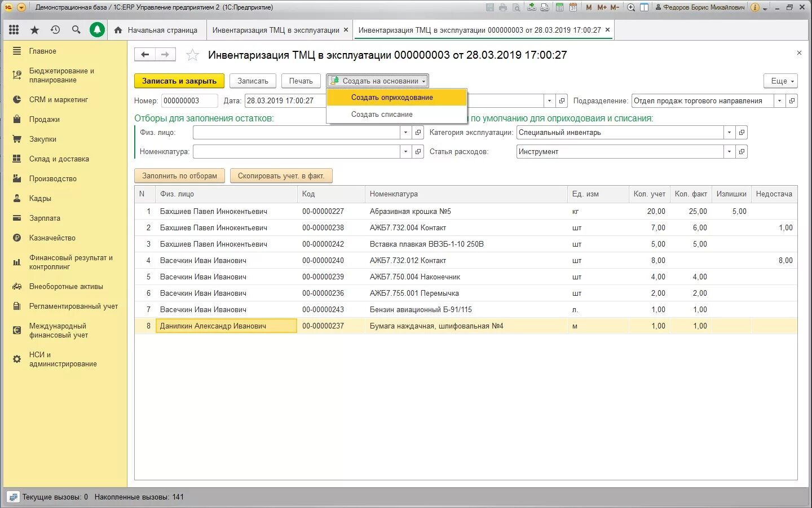This screenshot has width=812, height=508.
Task: Open the calculator icon in title bar
Action: (x=560, y=7)
